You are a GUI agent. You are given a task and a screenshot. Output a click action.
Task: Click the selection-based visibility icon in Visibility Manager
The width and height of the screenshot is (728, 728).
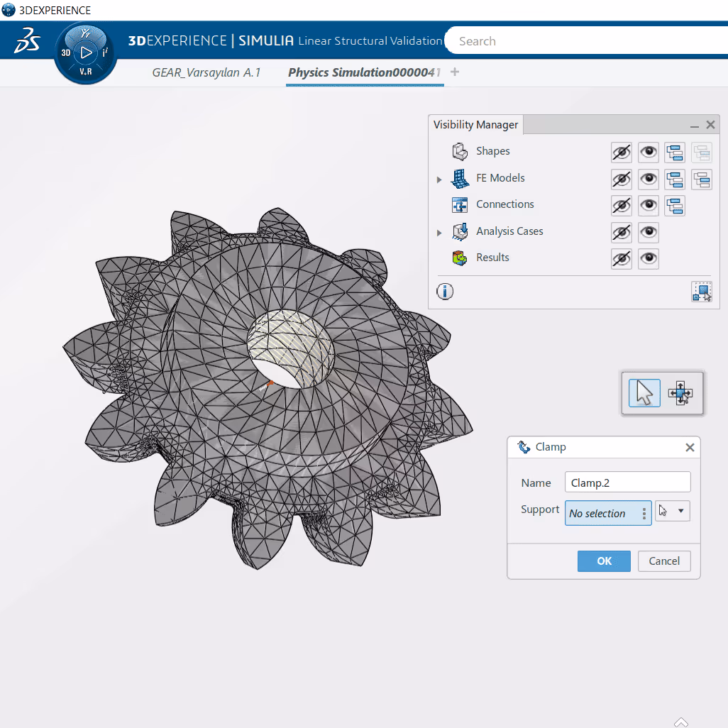tap(702, 292)
